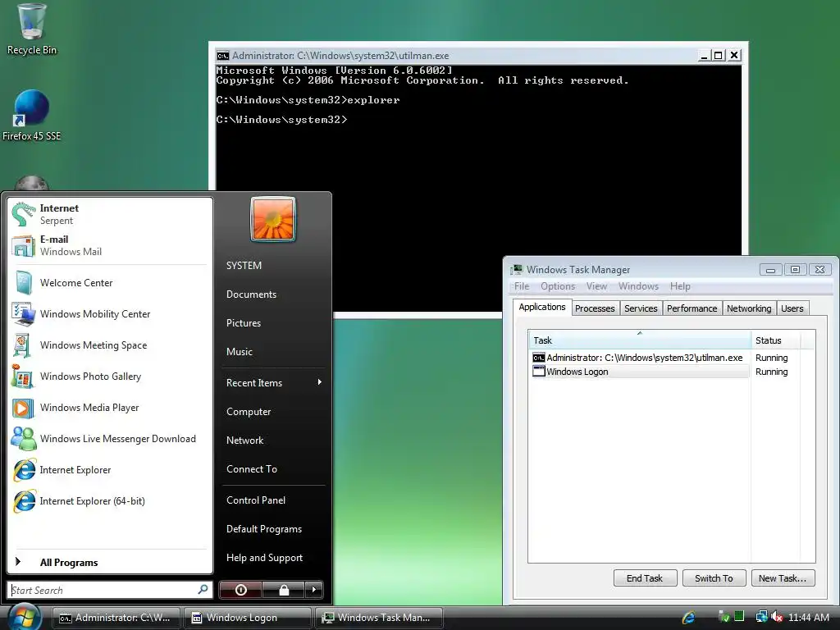Image resolution: width=840 pixels, height=630 pixels.
Task: Open Task Manager Options menu
Action: point(558,286)
